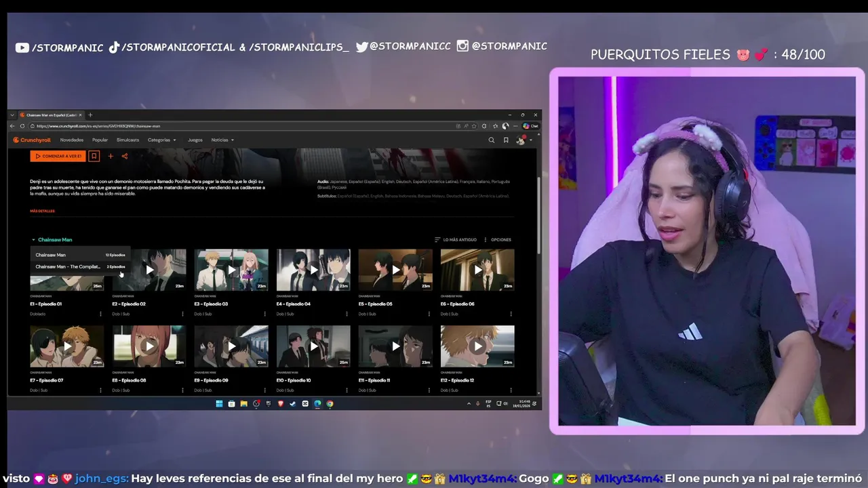Viewport: 868px width, 488px height.
Task: Open the Opciones menu
Action: tap(497, 240)
